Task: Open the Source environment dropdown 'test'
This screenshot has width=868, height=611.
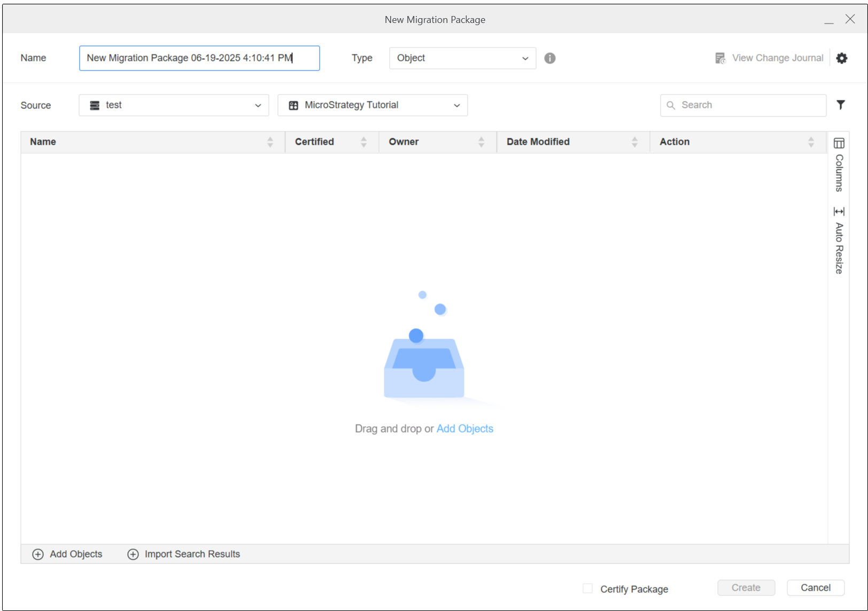Action: click(x=174, y=105)
